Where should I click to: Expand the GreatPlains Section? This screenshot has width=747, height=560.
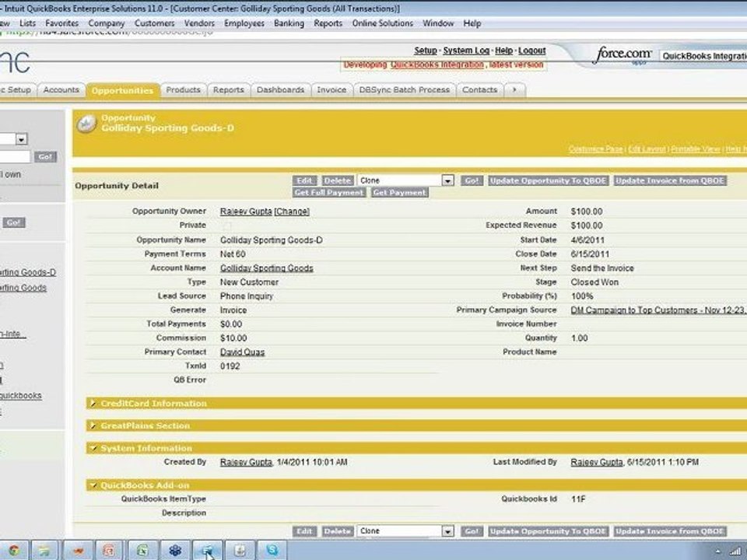[93, 425]
